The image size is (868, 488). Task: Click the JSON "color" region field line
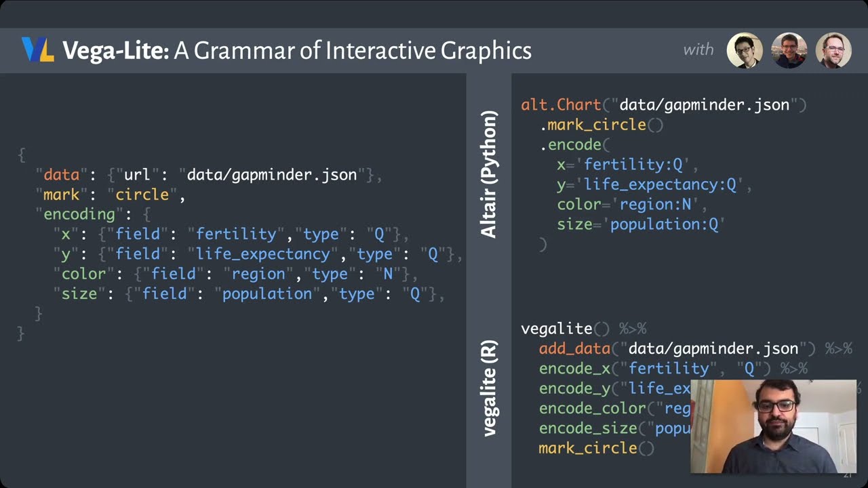click(x=235, y=273)
